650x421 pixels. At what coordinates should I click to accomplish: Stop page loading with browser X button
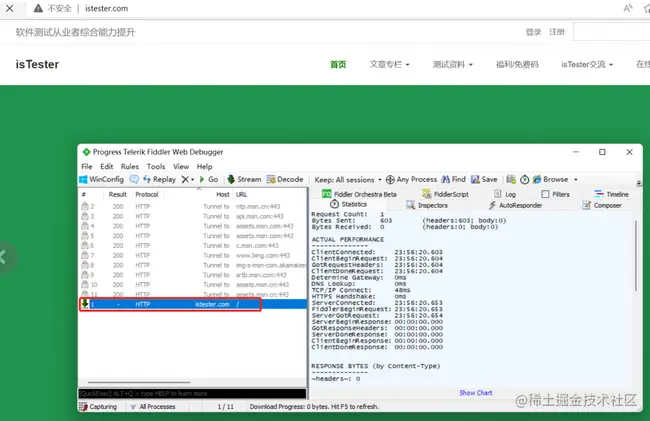click(10, 8)
